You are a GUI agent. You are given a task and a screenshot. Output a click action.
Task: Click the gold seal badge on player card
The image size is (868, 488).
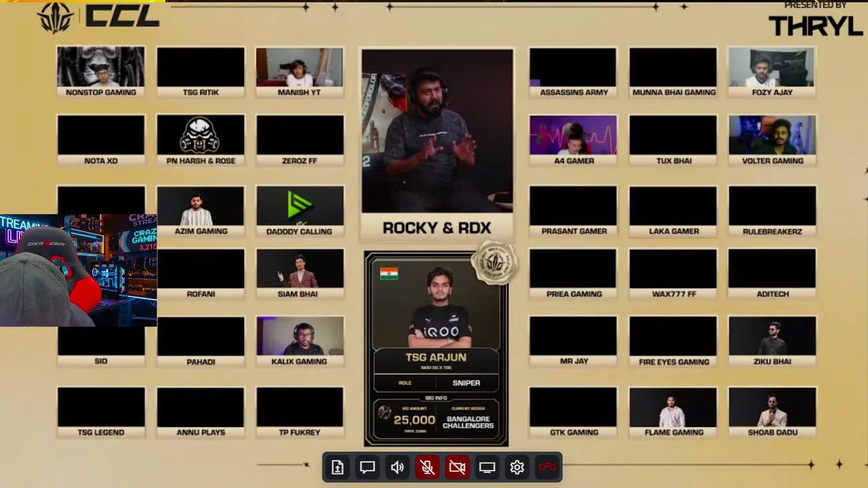[x=494, y=262]
